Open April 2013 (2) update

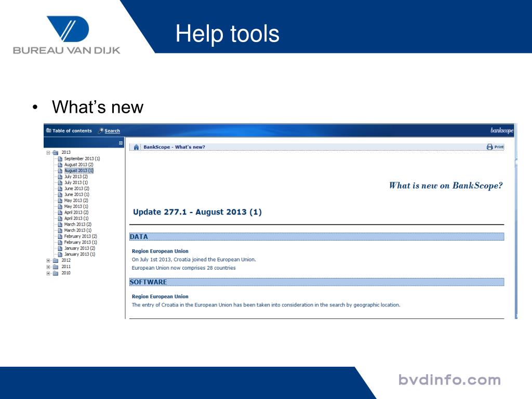point(76,212)
